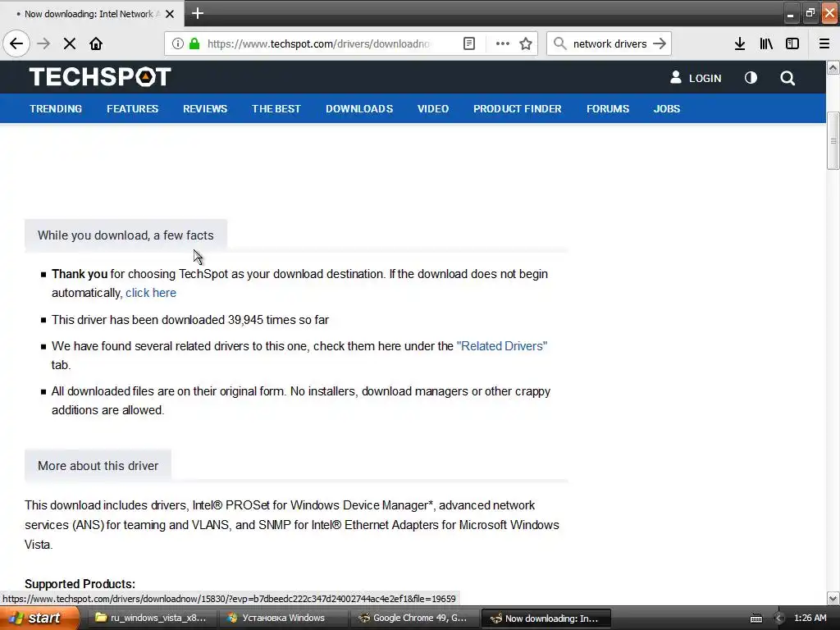840x630 pixels.
Task: Click 'While you download, a few facts' heading
Action: [126, 235]
